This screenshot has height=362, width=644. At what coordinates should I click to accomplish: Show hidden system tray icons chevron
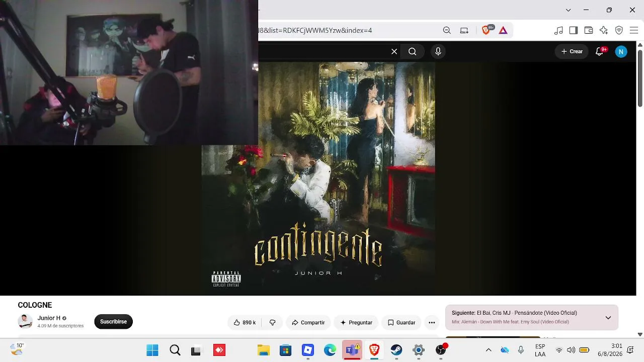point(488,350)
